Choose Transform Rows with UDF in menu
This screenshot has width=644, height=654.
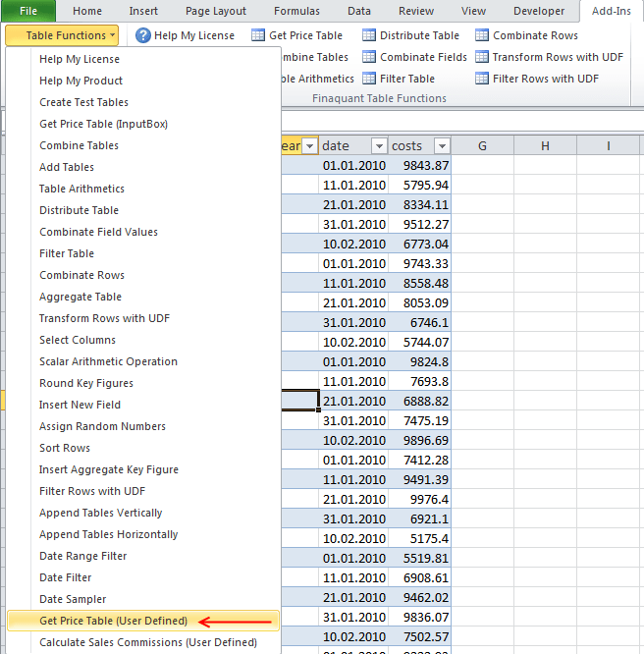click(x=143, y=318)
